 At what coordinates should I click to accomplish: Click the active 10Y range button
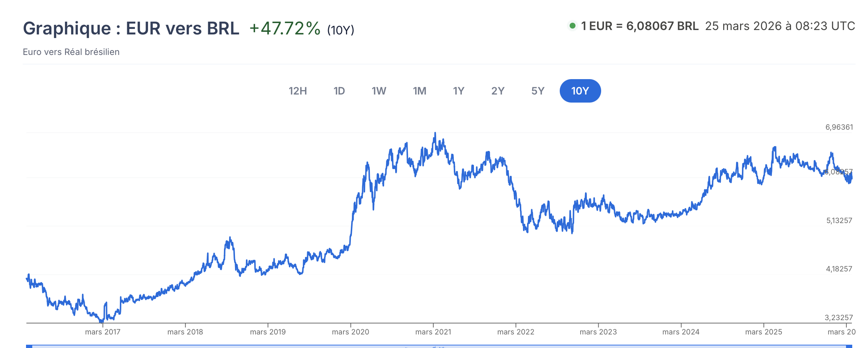point(580,91)
